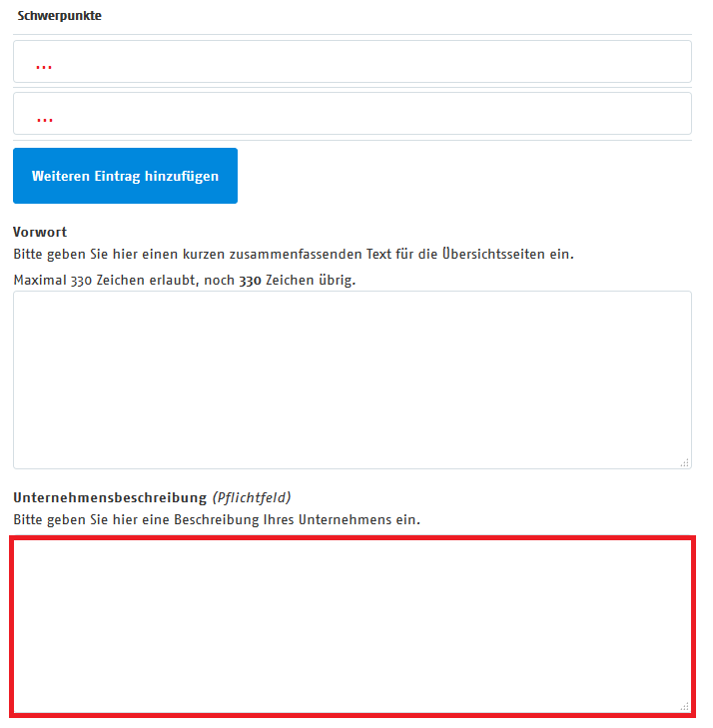Add another entry with Weiteren Eintrag hinzufügen

coord(126,176)
